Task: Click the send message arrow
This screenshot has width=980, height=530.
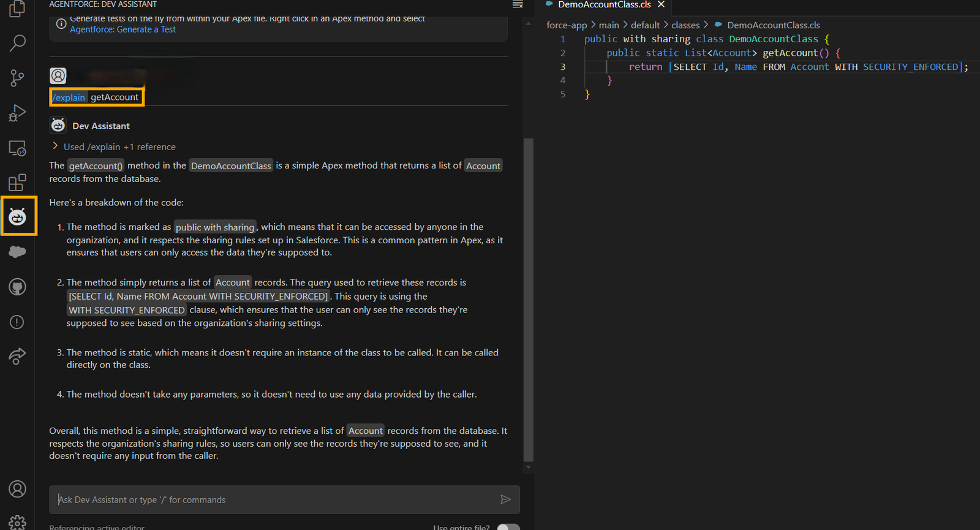Action: click(505, 499)
